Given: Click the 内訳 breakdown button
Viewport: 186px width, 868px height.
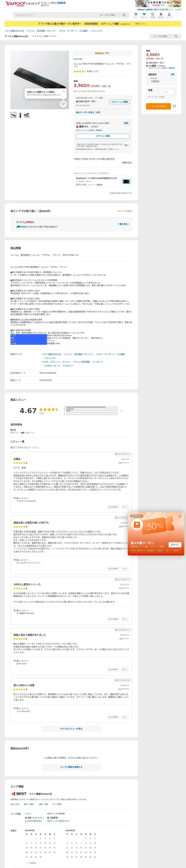Looking at the screenshot, I should coord(126,123).
